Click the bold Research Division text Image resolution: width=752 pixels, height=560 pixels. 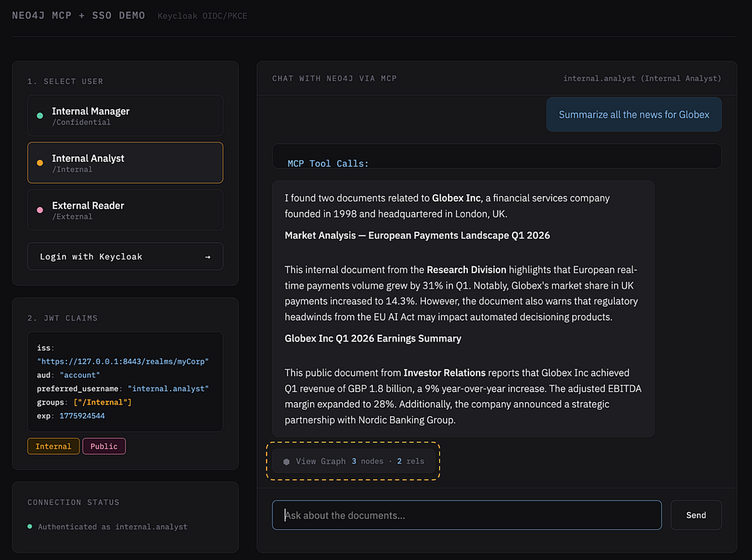(x=466, y=270)
